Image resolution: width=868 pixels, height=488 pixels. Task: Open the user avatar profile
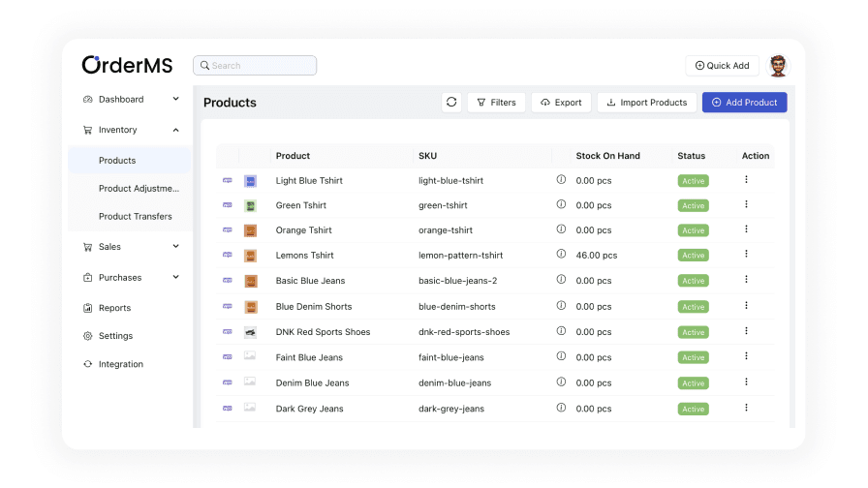[x=778, y=66]
